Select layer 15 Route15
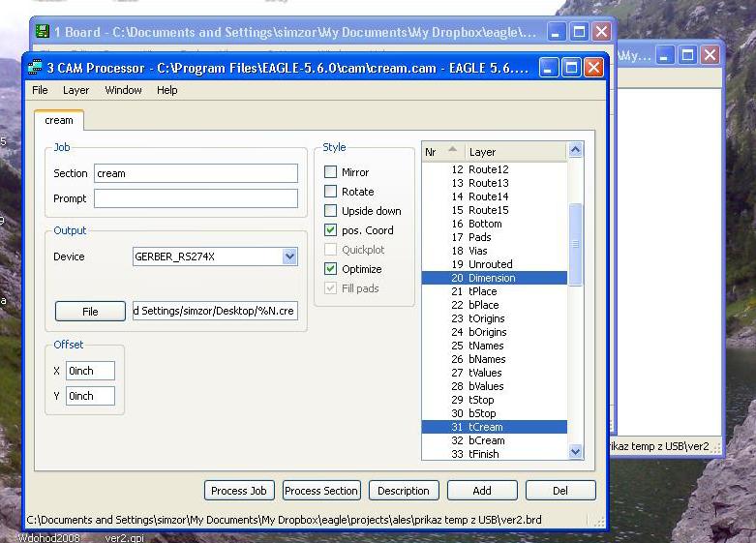Screen dimensions: 756x543 495,210
